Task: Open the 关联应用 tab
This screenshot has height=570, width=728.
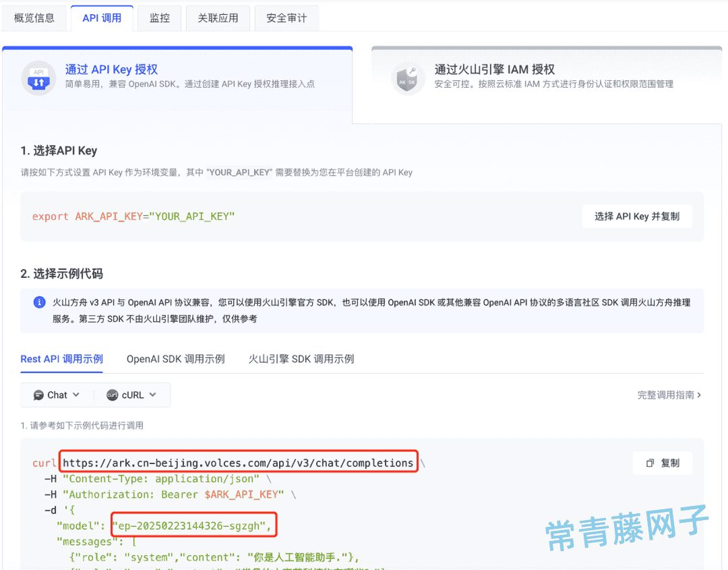Action: click(218, 18)
